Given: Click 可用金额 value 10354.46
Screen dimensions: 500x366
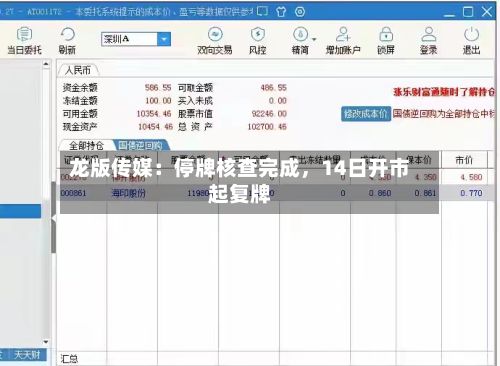Looking at the screenshot, I should tap(154, 114).
